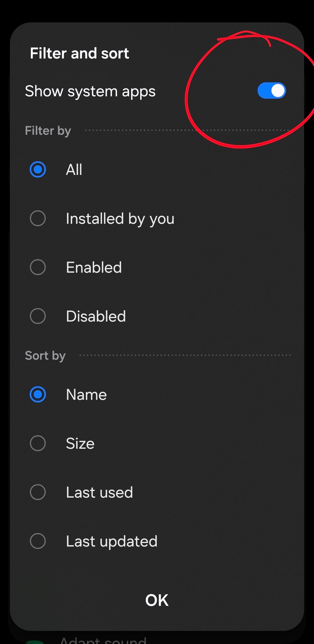This screenshot has height=644, width=314.
Task: Click the Sort by section header
Action: pos(45,355)
